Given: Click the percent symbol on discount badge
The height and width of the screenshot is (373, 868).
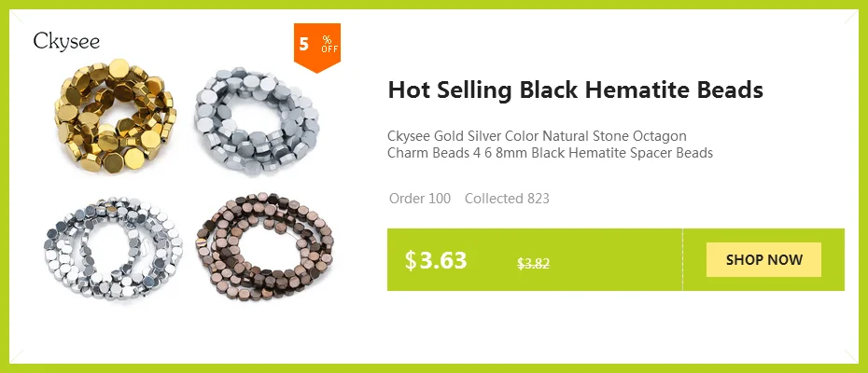Looking at the screenshot, I should click(328, 39).
